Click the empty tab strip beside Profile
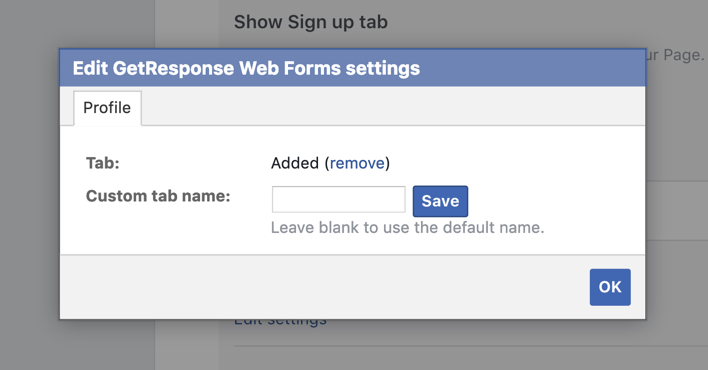Screen dimensions: 708x370 pyautogui.click(x=393, y=108)
